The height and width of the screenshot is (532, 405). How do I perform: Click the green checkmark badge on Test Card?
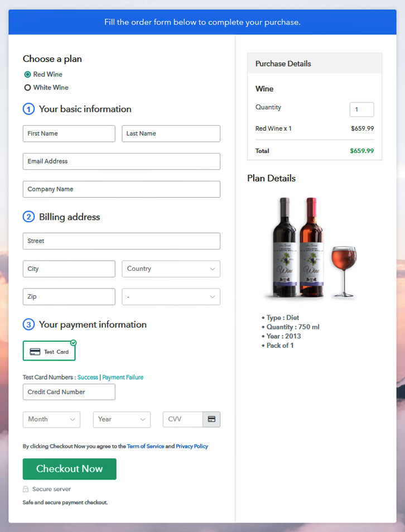[73, 343]
